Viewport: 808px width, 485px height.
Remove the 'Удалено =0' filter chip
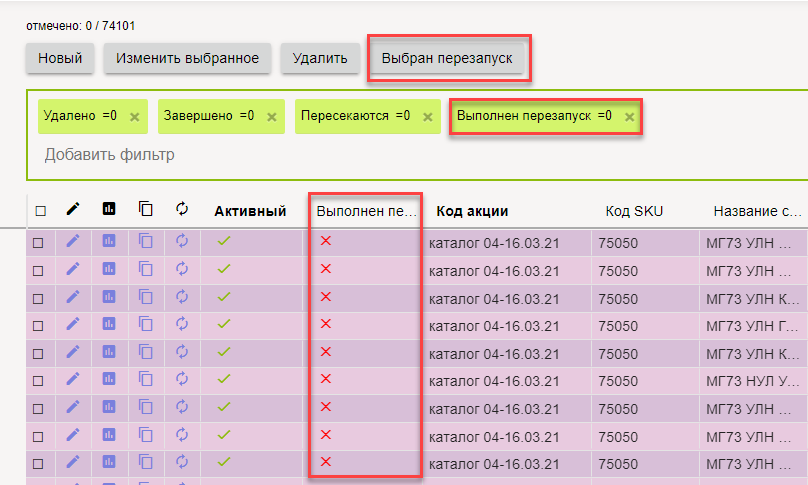coord(135,117)
